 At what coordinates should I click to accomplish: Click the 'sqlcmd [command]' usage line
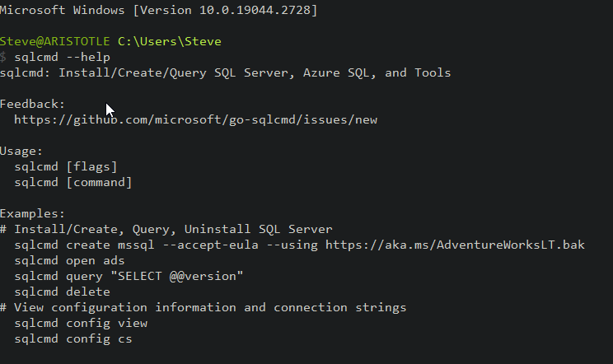[x=73, y=182]
